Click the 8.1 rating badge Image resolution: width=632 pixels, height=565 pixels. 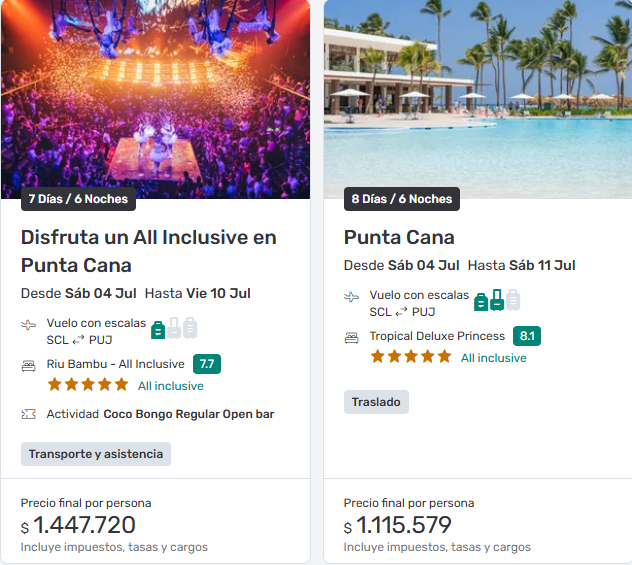click(x=527, y=336)
